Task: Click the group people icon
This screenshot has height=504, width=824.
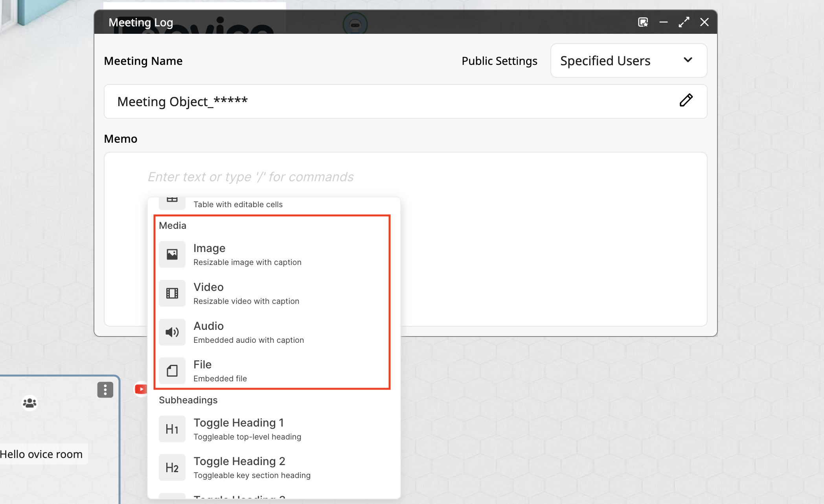Action: coord(29,403)
